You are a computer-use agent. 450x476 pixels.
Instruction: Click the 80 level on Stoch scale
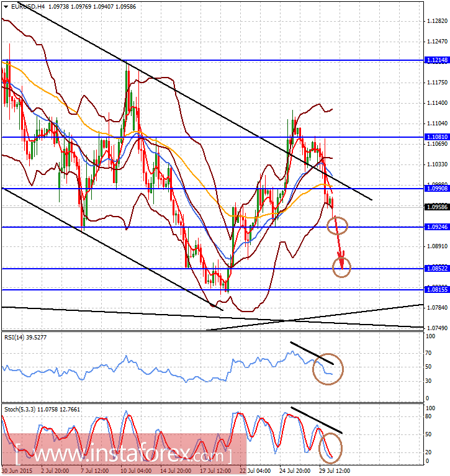[x=428, y=416]
